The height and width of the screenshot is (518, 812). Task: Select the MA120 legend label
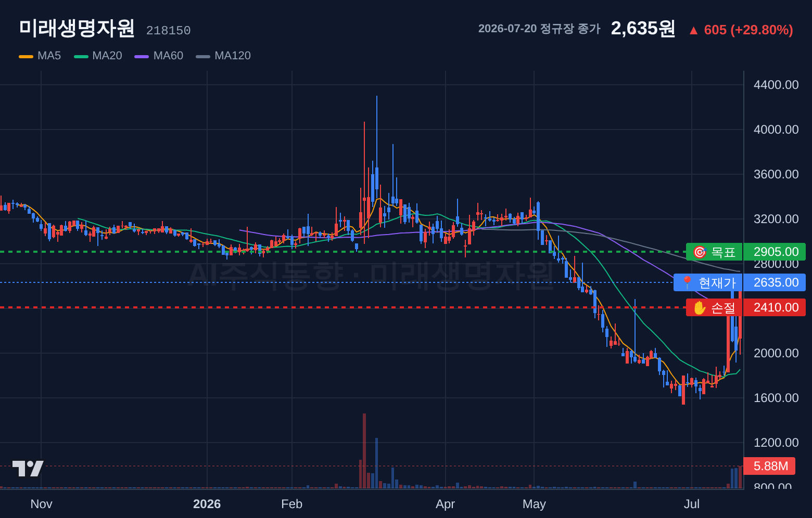coord(233,56)
